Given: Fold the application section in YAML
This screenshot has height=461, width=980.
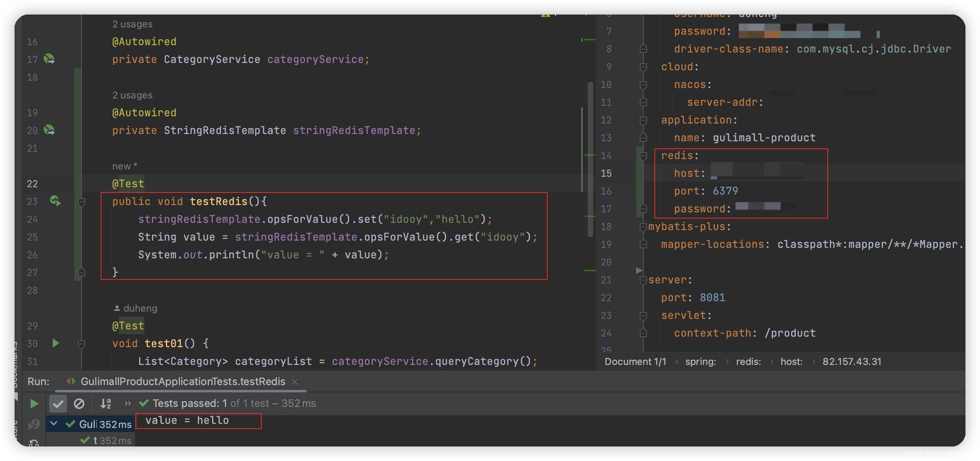Looking at the screenshot, I should click(643, 120).
